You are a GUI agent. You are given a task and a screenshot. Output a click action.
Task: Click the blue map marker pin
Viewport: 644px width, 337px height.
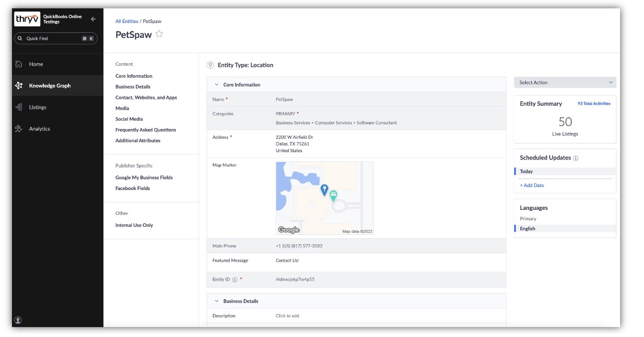pyautogui.click(x=324, y=190)
